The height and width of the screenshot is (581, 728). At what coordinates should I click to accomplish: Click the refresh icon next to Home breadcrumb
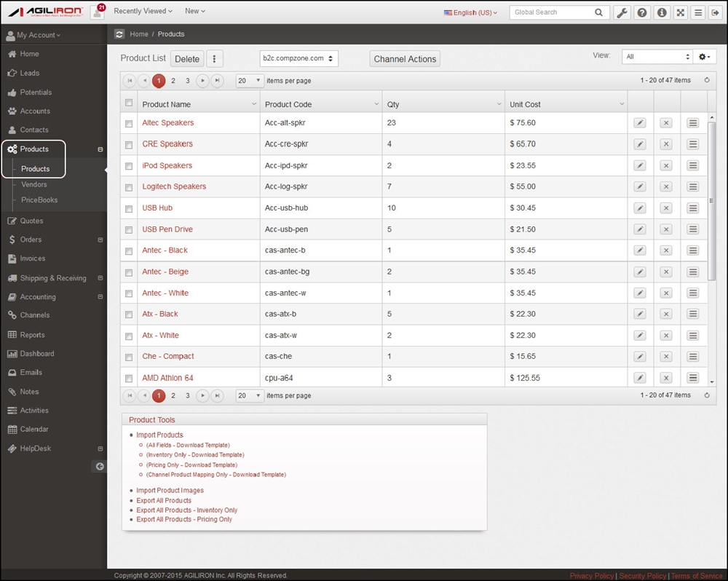click(119, 33)
